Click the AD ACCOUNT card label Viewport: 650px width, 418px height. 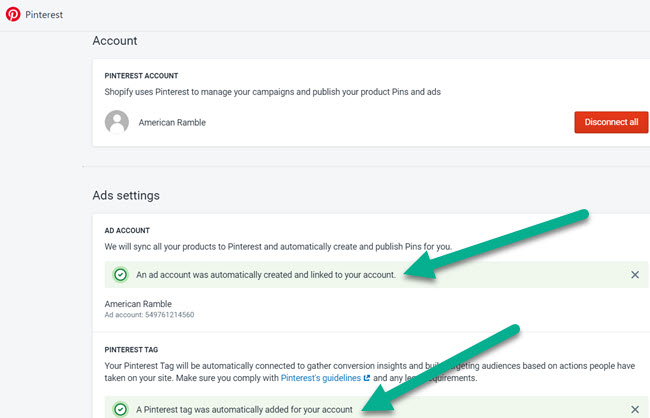click(x=129, y=229)
